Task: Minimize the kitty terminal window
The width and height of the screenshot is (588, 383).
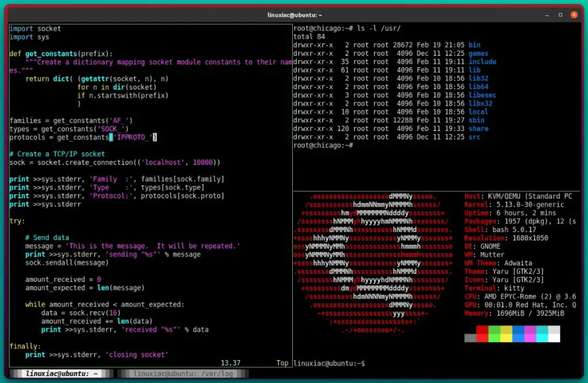Action: [x=547, y=15]
